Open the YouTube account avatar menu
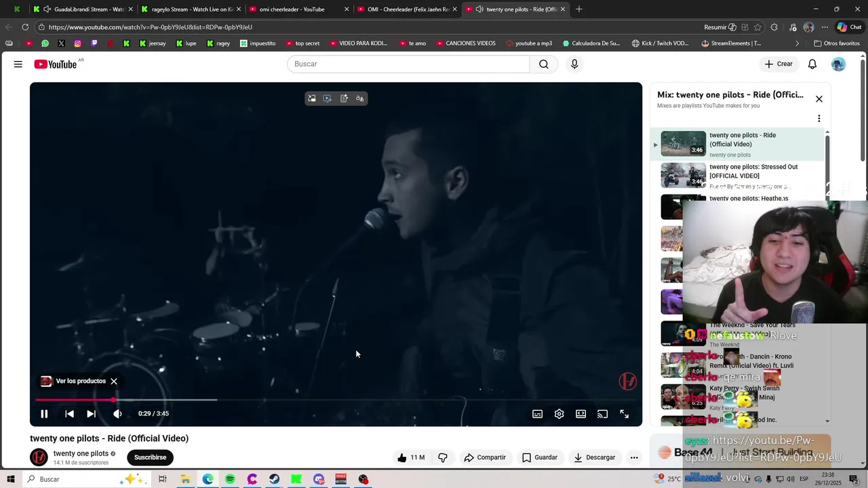 [x=838, y=64]
